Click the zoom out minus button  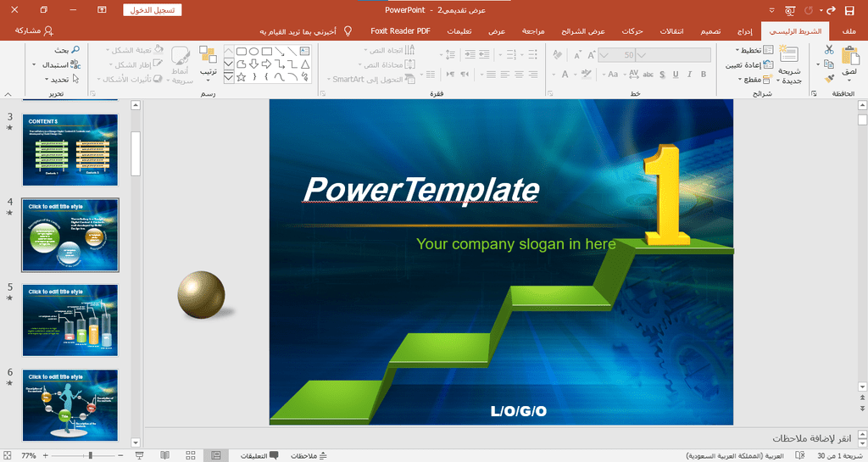[120, 455]
